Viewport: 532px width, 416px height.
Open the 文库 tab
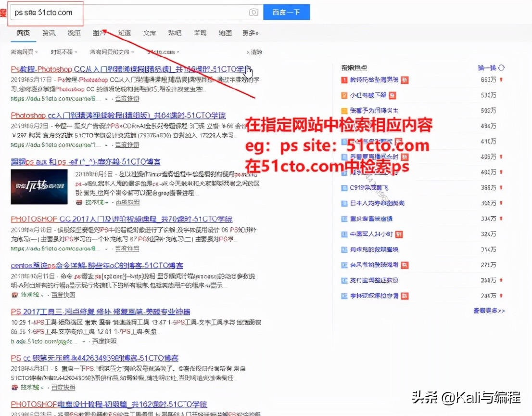pos(150,33)
